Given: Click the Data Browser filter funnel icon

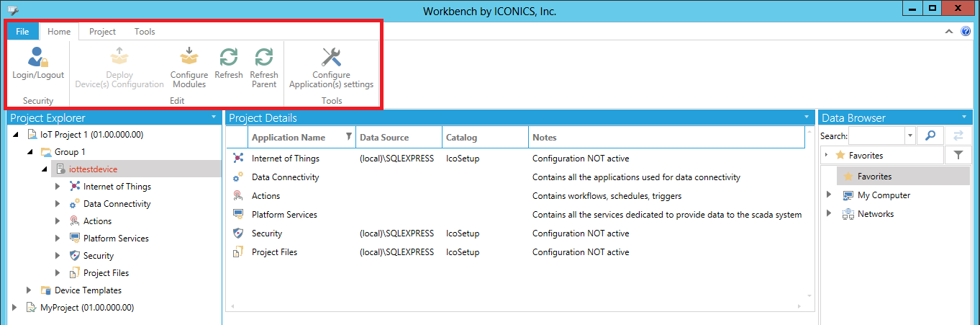Looking at the screenshot, I should click(958, 155).
